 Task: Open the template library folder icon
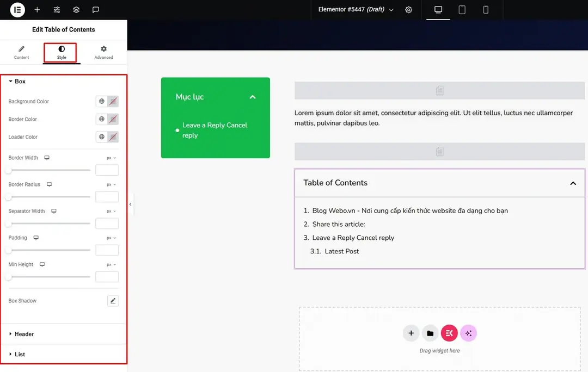[x=430, y=333]
